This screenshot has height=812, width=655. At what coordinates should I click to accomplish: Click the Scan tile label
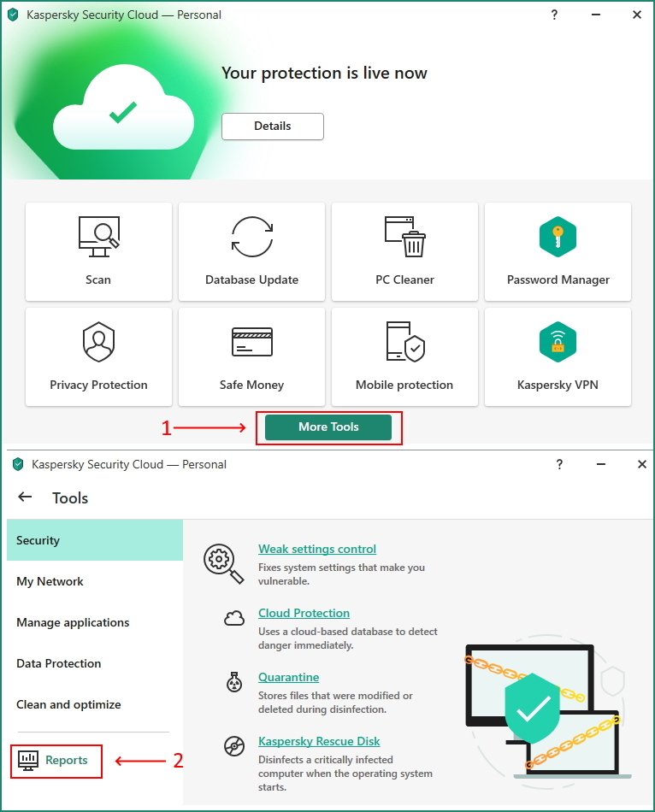tap(98, 279)
